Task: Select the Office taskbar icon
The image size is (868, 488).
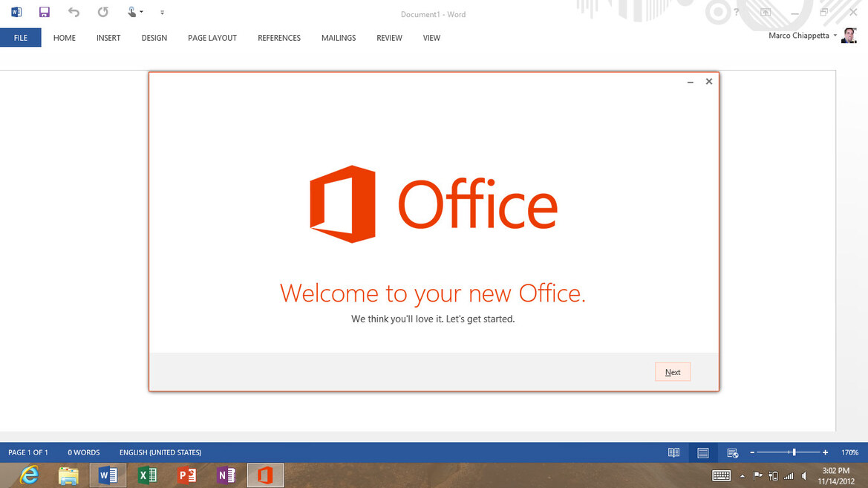Action: click(266, 475)
